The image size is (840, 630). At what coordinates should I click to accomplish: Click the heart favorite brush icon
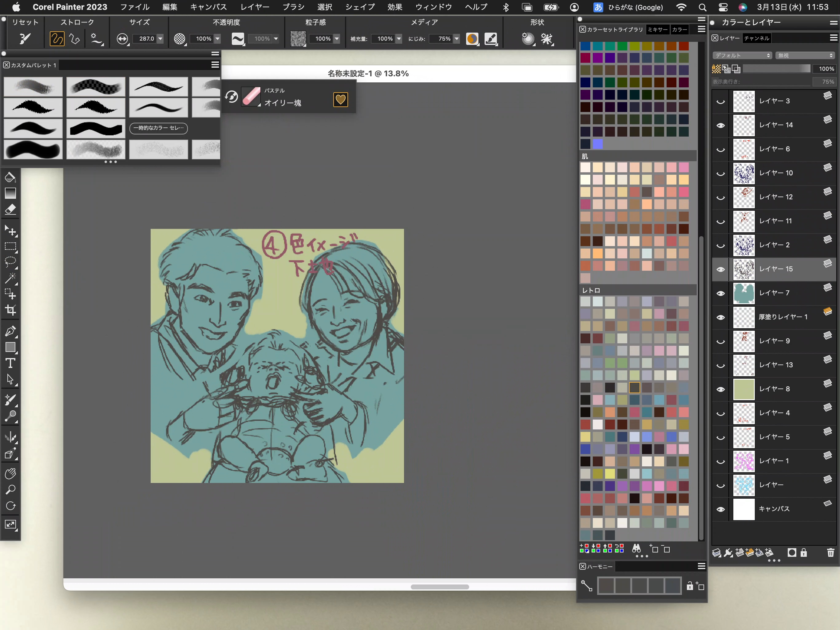pyautogui.click(x=340, y=100)
